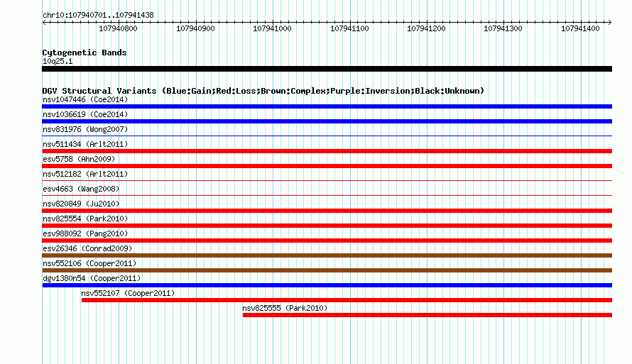Click ruler position 107941400

[580, 28]
